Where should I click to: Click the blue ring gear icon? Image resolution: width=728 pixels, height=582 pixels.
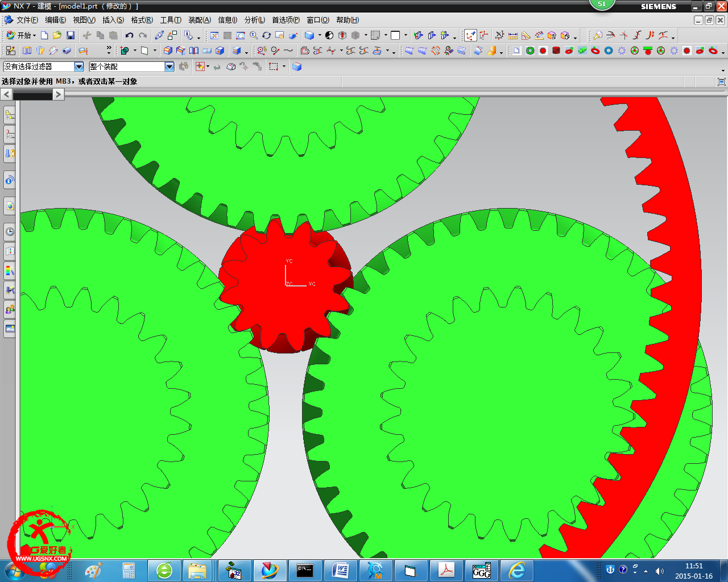[x=609, y=51]
